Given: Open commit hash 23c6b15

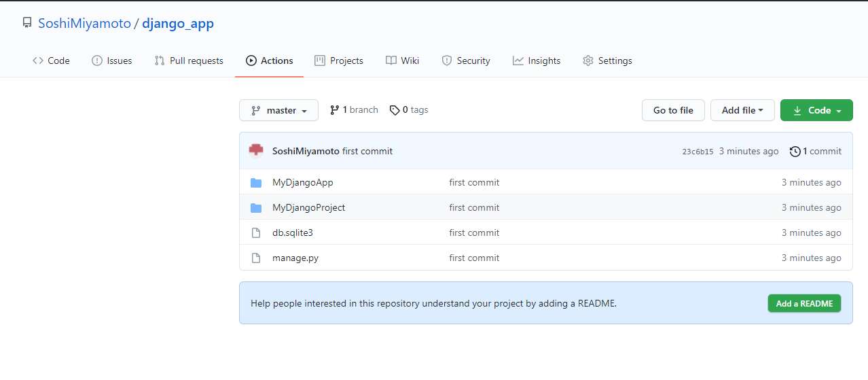Looking at the screenshot, I should click(x=698, y=152).
